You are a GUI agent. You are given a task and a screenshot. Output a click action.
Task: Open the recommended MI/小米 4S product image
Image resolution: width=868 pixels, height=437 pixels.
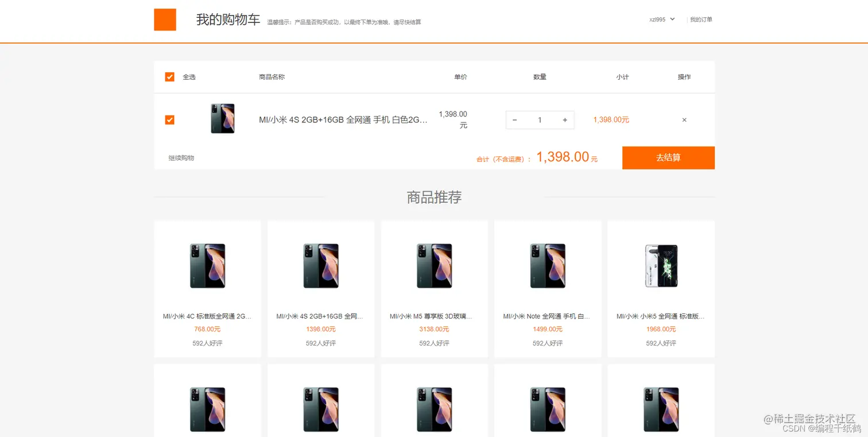tap(321, 265)
